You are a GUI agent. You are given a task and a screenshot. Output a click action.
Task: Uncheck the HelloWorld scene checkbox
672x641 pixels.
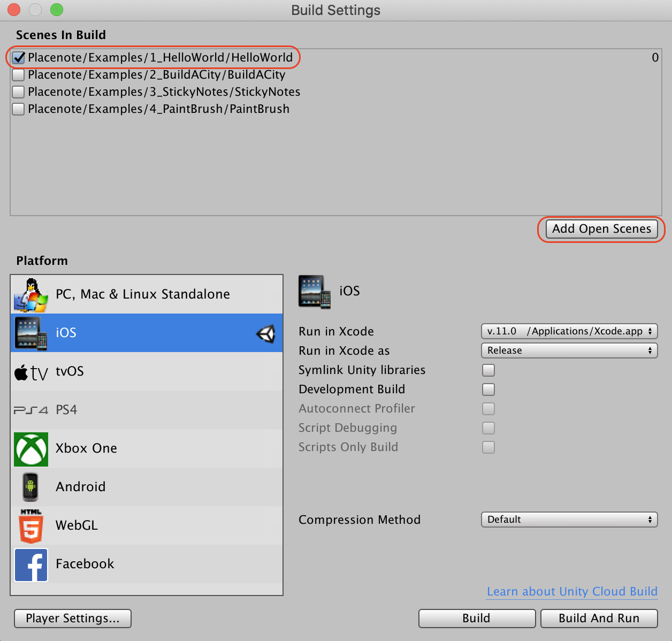pyautogui.click(x=19, y=58)
